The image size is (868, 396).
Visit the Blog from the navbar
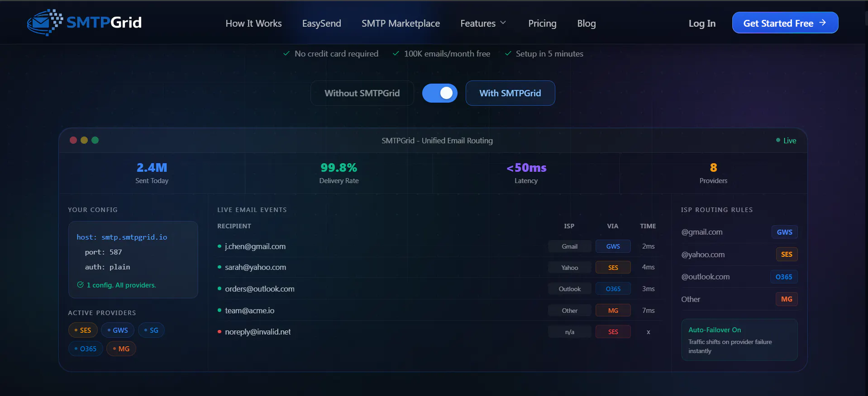click(x=587, y=24)
